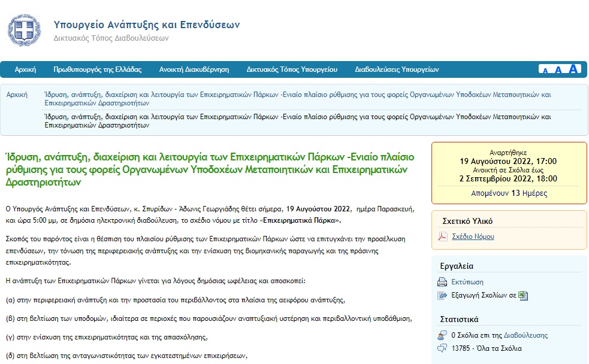Click the user comments icon beside 0 Σχόλια
589x364 pixels.
pos(443,335)
